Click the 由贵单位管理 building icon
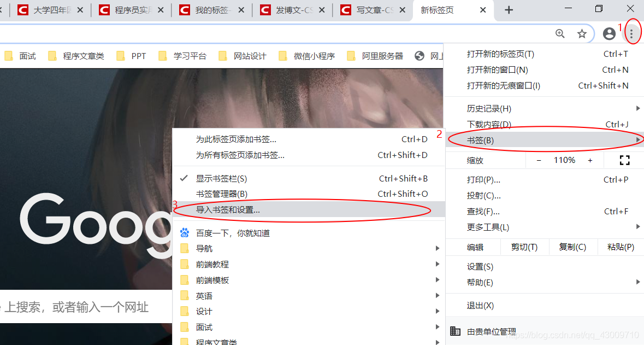This screenshot has height=345, width=644. point(455,331)
